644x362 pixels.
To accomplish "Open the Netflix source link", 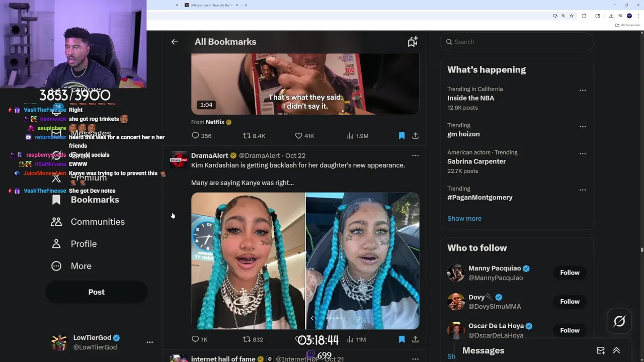I will click(x=215, y=122).
